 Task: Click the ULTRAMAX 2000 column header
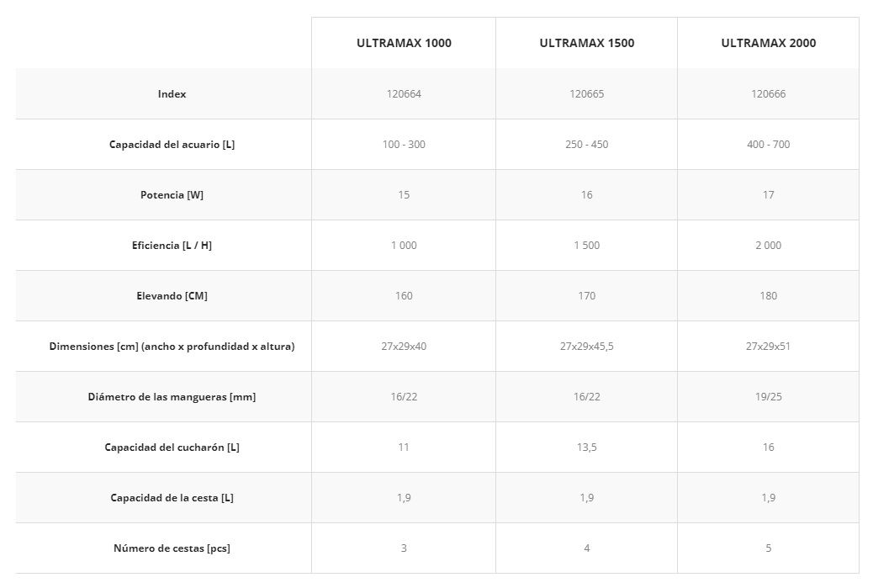tap(768, 43)
